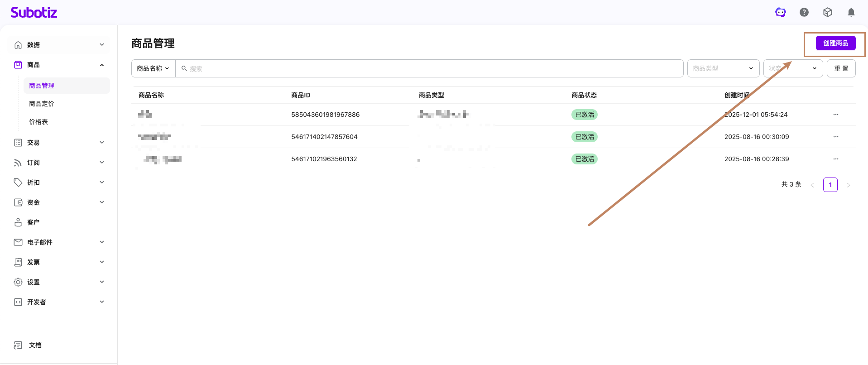Collapse the 商品 menu chevron

(102, 65)
